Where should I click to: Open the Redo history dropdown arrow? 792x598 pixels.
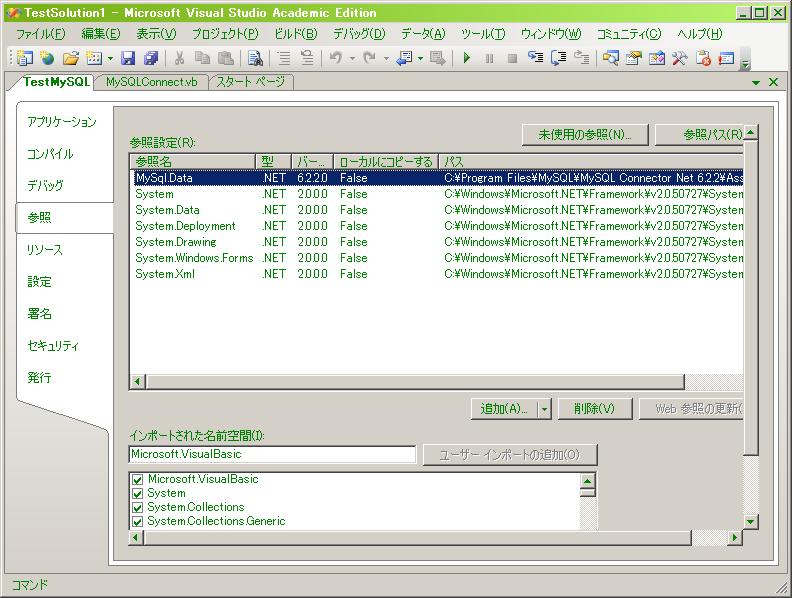(x=386, y=59)
